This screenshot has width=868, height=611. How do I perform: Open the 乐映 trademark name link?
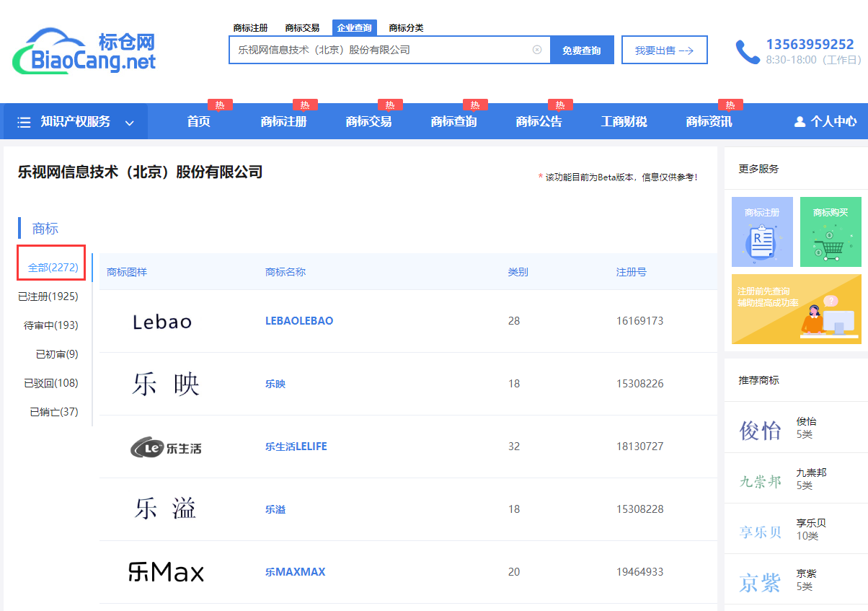275,384
